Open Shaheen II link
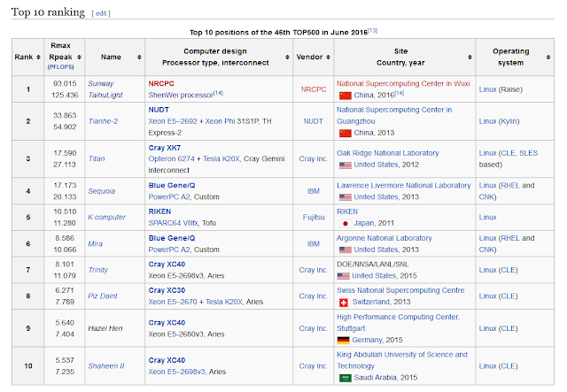The image size is (567, 392). (106, 366)
